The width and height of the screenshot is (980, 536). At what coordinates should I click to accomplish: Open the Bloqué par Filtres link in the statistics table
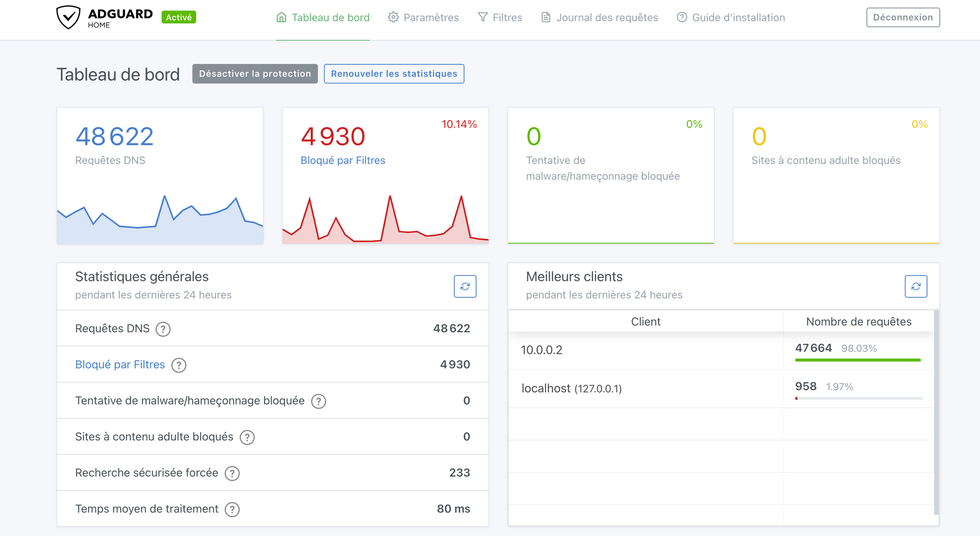(120, 365)
